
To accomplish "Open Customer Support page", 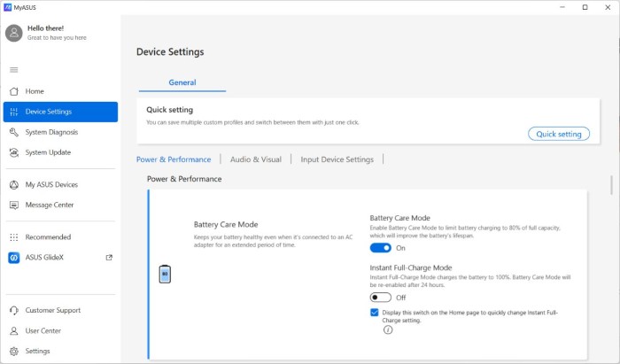I will [x=60, y=311].
